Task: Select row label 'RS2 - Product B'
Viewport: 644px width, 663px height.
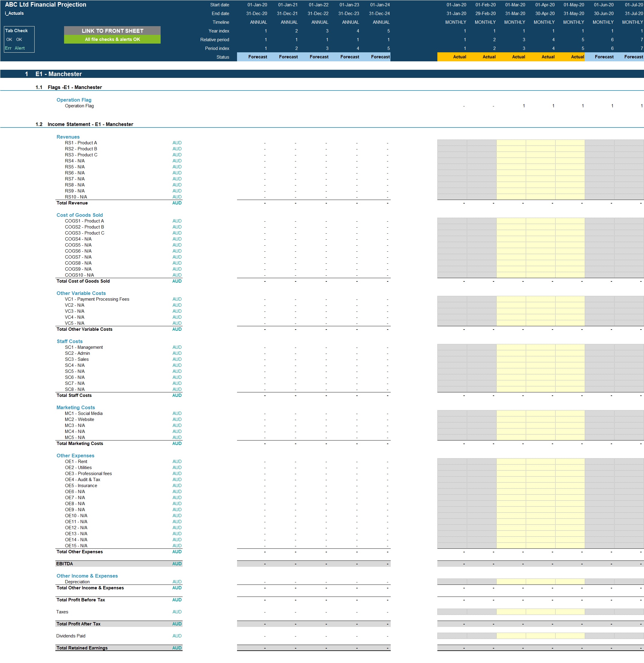Action: [81, 149]
